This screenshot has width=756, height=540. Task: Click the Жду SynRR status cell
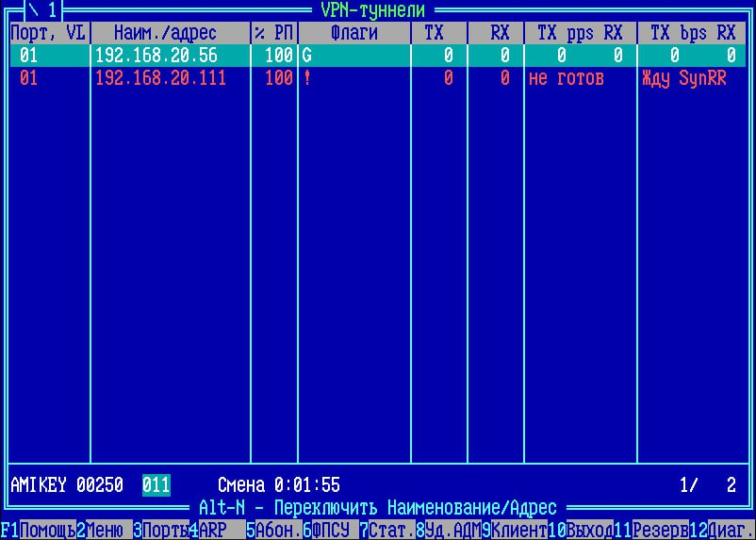pos(683,78)
